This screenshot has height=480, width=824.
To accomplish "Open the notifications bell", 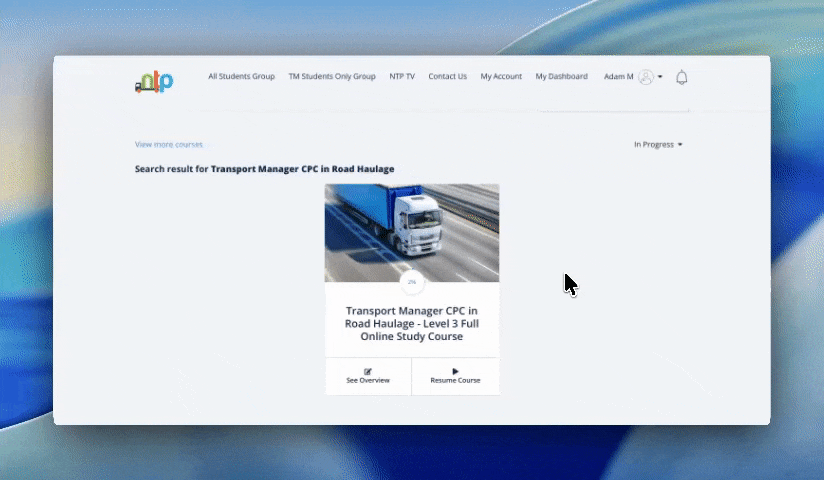I will [682, 77].
